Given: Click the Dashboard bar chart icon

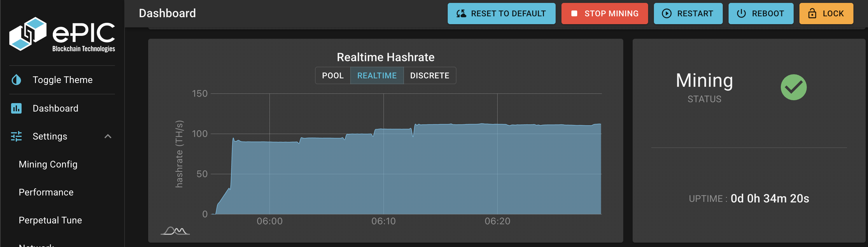Looking at the screenshot, I should pyautogui.click(x=16, y=108).
